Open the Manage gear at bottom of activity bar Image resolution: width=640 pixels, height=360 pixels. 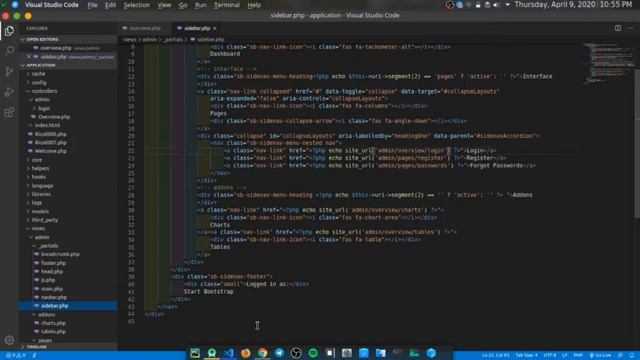[x=9, y=340]
